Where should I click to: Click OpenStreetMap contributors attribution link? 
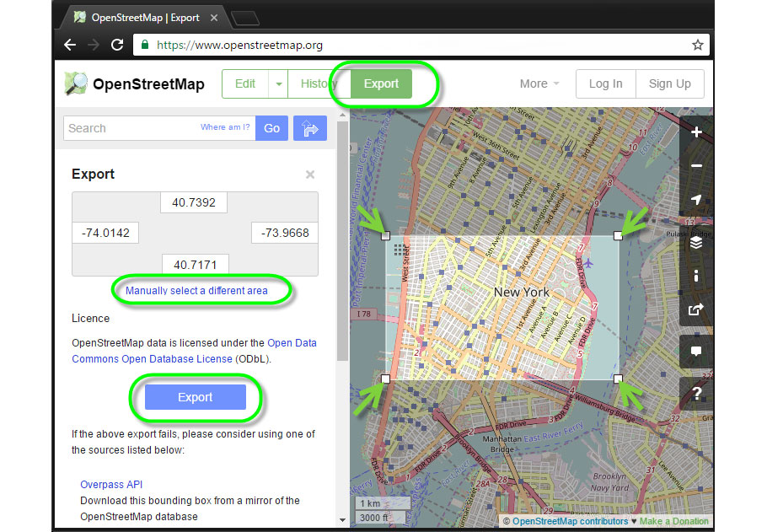coord(571,521)
